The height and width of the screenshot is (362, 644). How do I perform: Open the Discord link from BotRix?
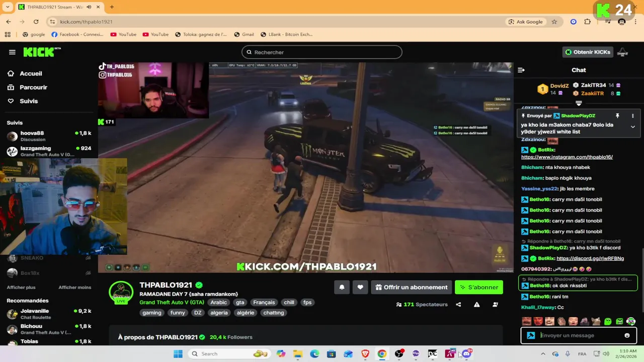(590, 258)
